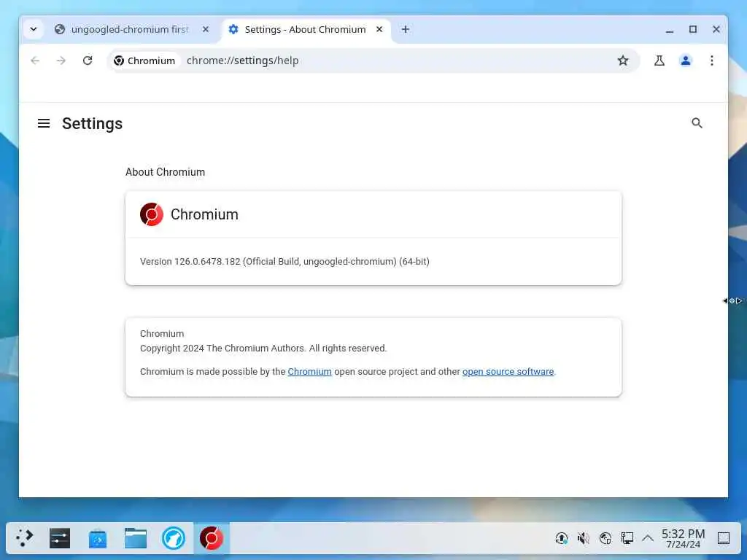Open the file manager from the taskbar

[x=136, y=538]
